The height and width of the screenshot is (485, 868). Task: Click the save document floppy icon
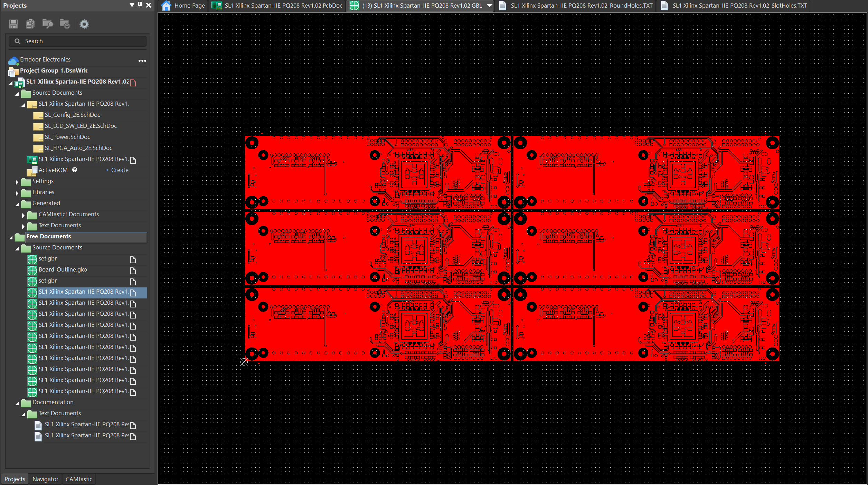click(x=13, y=24)
